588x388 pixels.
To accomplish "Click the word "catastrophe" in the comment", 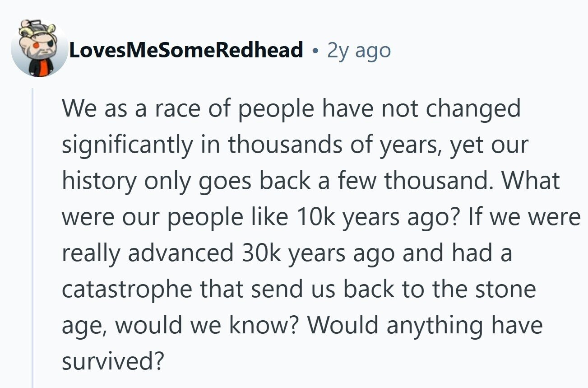I will click(x=127, y=290).
